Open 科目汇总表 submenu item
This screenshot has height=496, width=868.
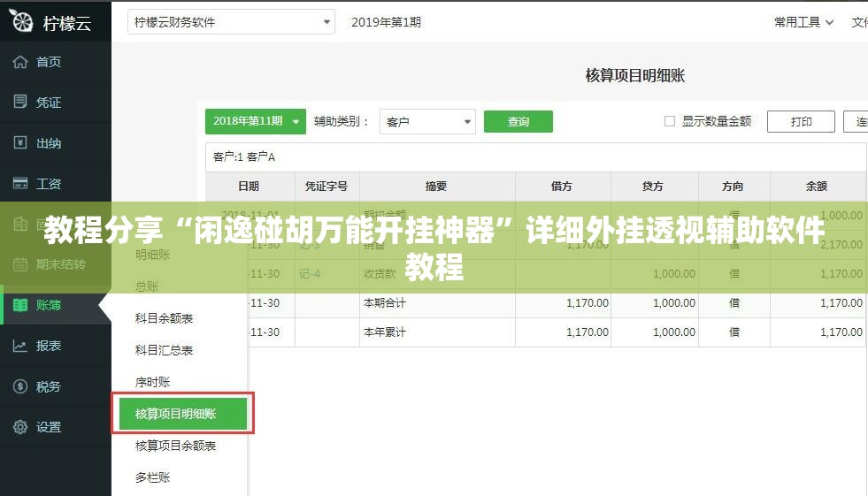[x=164, y=350]
